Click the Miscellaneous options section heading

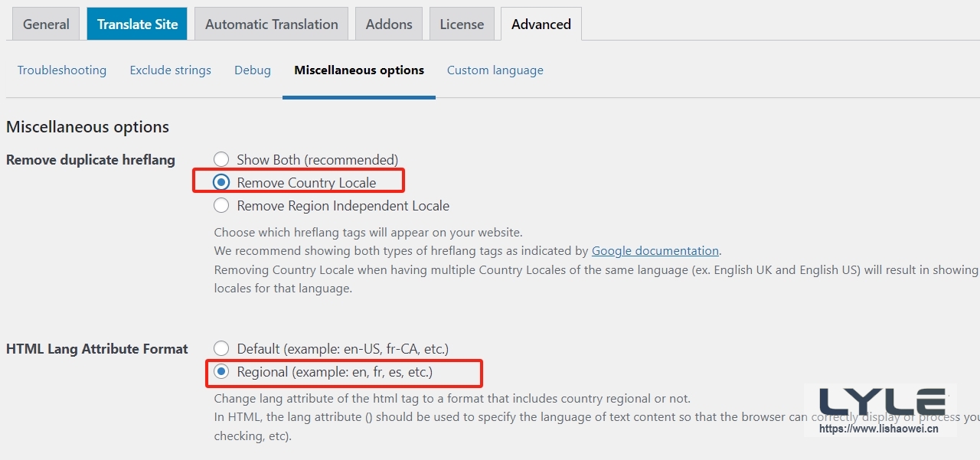tap(87, 127)
